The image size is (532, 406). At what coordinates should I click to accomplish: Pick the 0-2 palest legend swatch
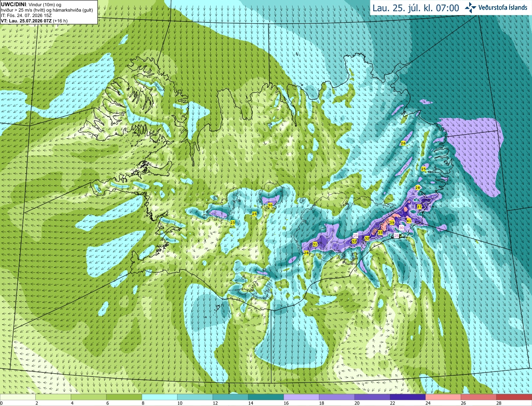click(18, 397)
